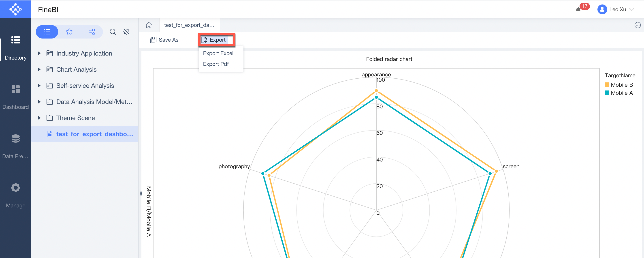The image size is (644, 258).
Task: Toggle the favorites star view in the sidebar
Action: point(69,32)
